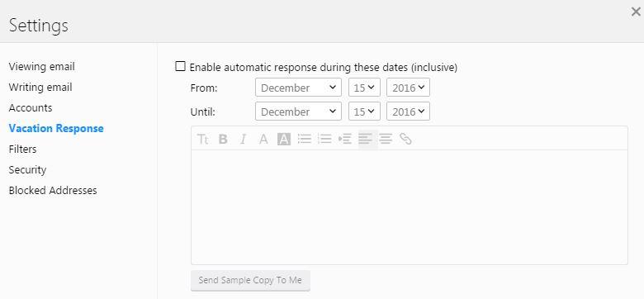Open the From year dropdown
This screenshot has width=644, height=299.
pyautogui.click(x=408, y=88)
